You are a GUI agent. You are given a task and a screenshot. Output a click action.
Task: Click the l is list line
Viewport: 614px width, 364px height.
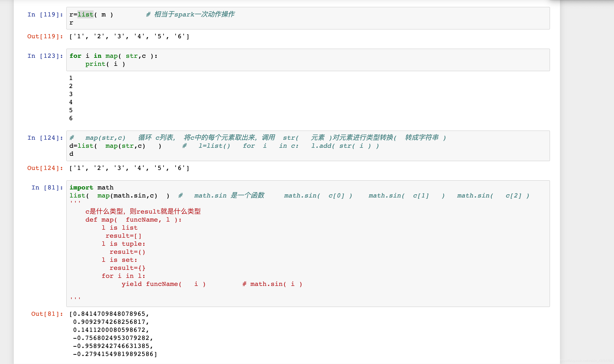120,228
